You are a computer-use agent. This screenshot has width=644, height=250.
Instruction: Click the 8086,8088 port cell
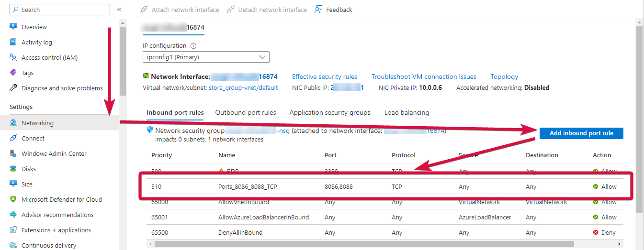pyautogui.click(x=339, y=187)
